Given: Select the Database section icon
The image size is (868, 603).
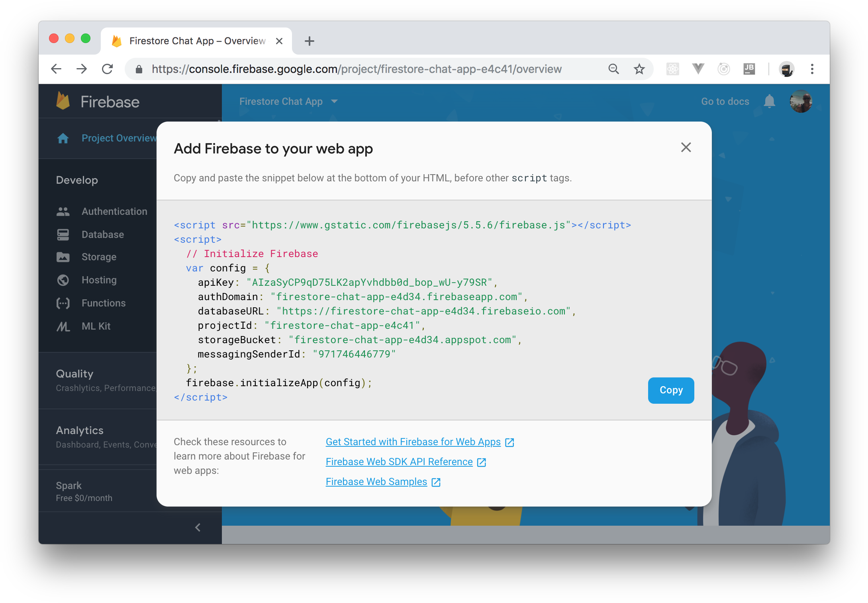Looking at the screenshot, I should click(x=63, y=234).
